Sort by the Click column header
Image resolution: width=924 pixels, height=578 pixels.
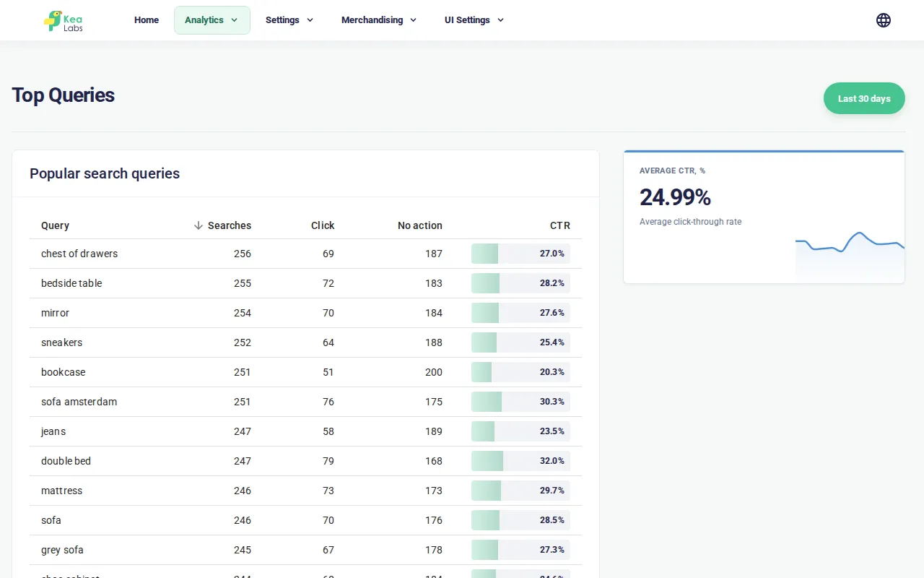[323, 225]
